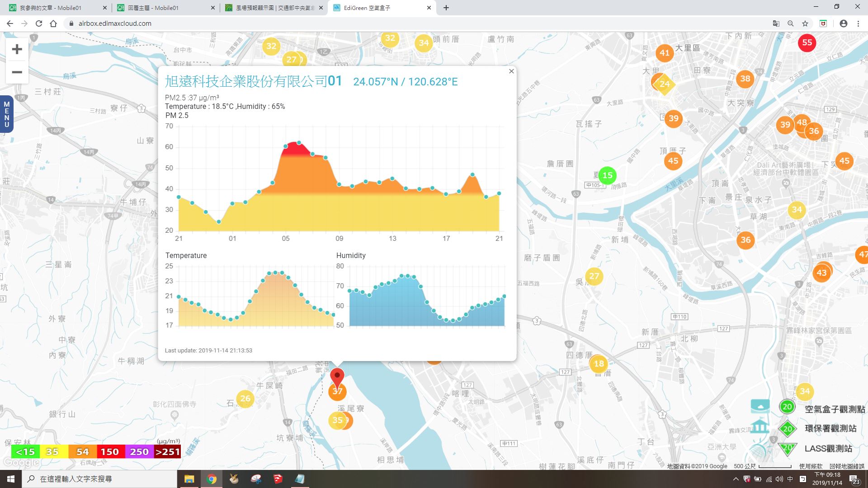Screen dimensions: 868x488
Task: Toggle EPA stations building icon in legend
Action: click(x=760, y=427)
